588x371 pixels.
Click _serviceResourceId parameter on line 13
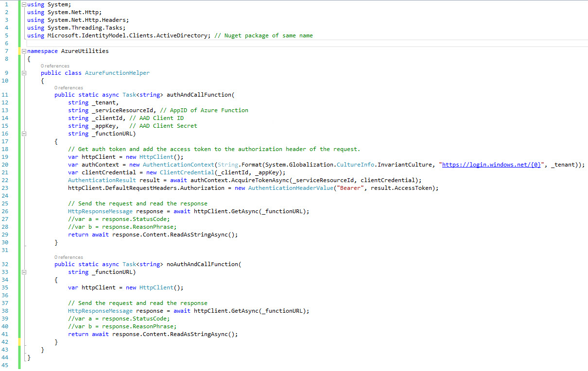[122, 110]
